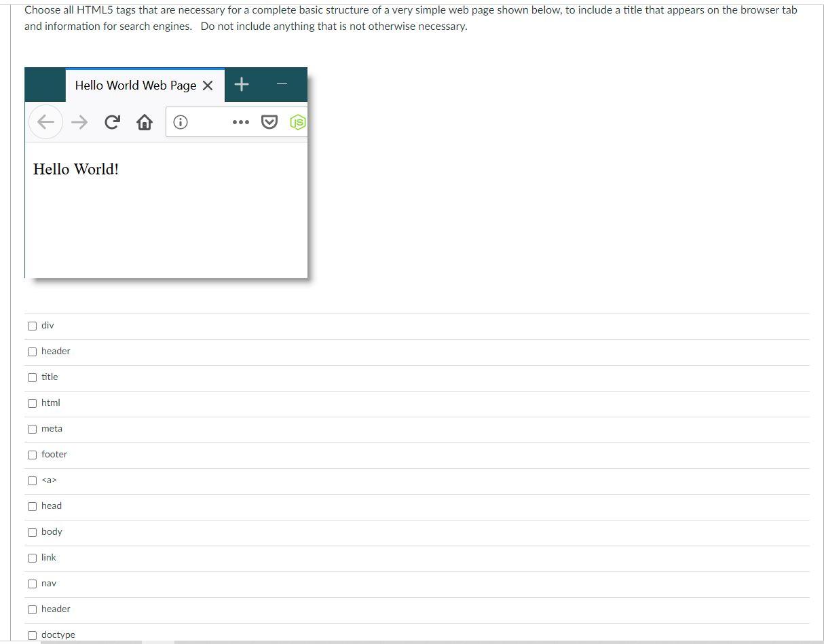This screenshot has height=644, width=824.
Task: Select the footer answer option
Action: pos(32,455)
